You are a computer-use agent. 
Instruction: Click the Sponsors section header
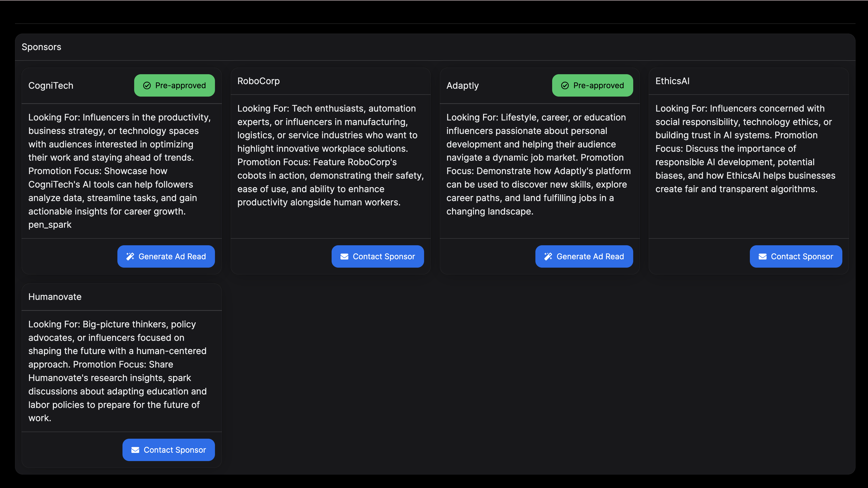pyautogui.click(x=41, y=47)
